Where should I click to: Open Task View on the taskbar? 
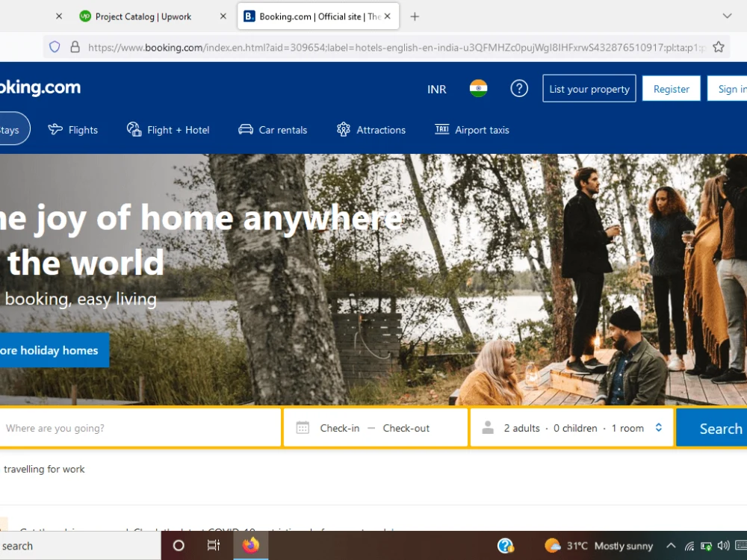214,546
